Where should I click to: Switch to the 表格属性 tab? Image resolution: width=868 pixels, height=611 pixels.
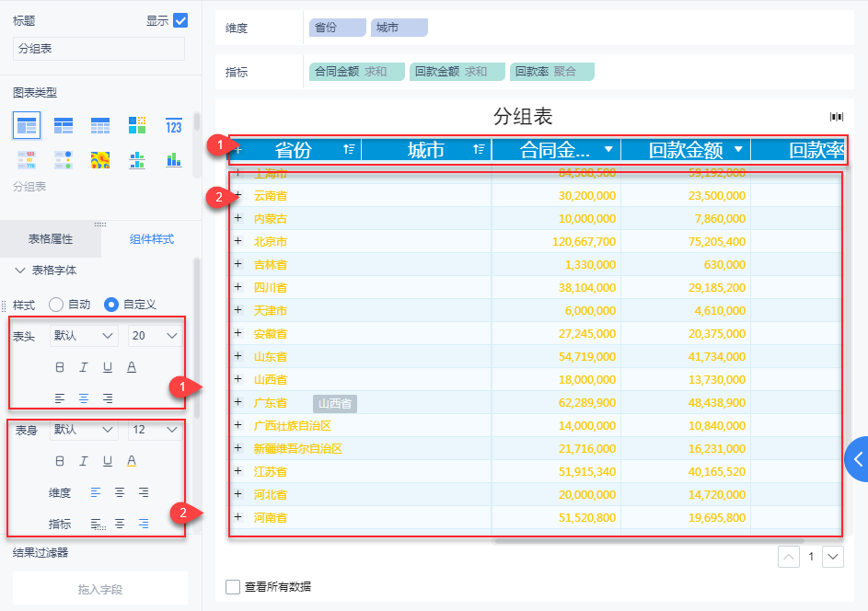tap(51, 239)
